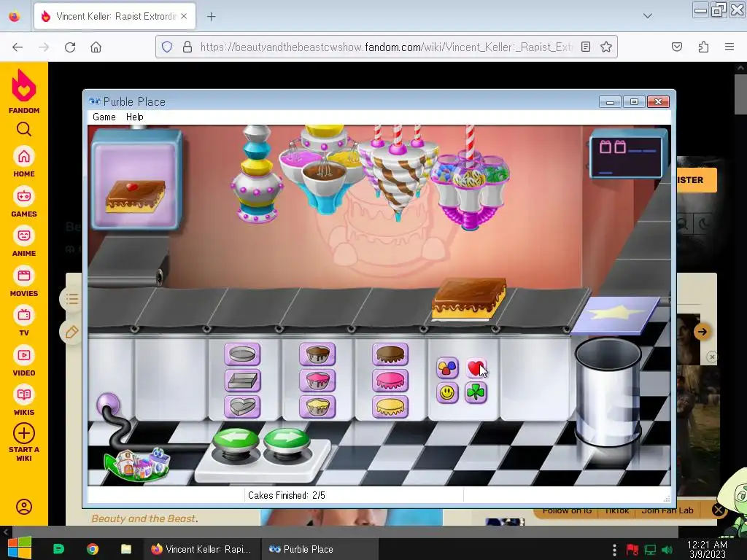Open table of contents list icon
The image size is (747, 560).
pyautogui.click(x=72, y=299)
